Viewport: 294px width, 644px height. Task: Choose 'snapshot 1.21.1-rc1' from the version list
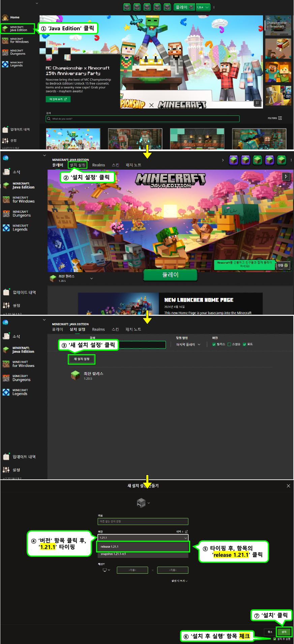143,554
